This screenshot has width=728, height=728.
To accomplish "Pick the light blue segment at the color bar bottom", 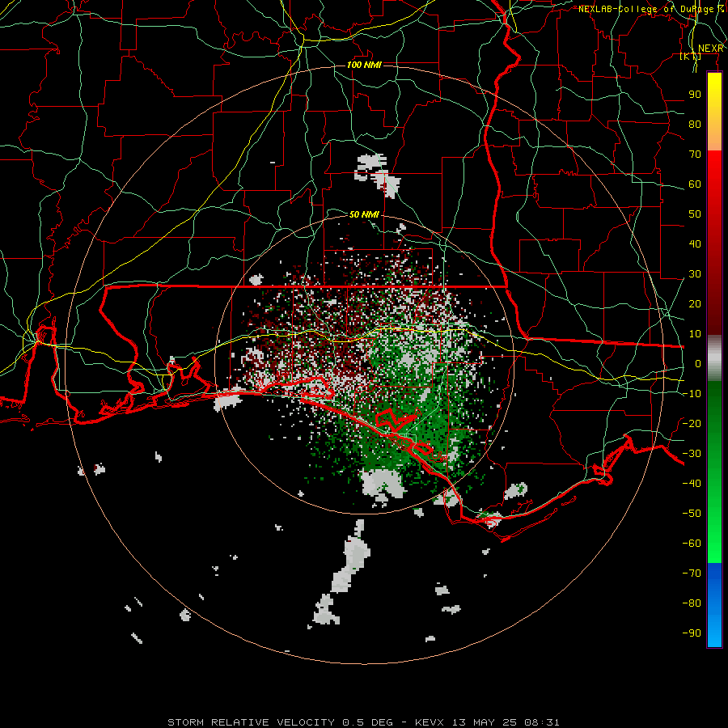I will [714, 632].
